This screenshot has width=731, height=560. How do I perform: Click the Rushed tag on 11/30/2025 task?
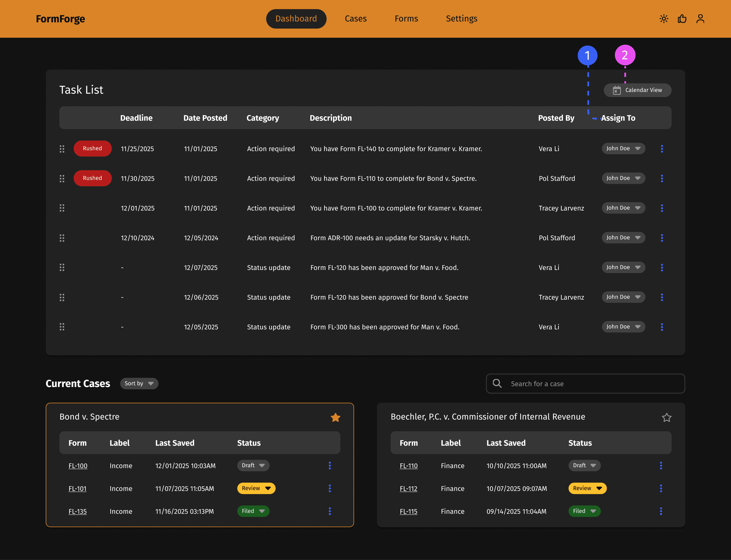coord(92,178)
